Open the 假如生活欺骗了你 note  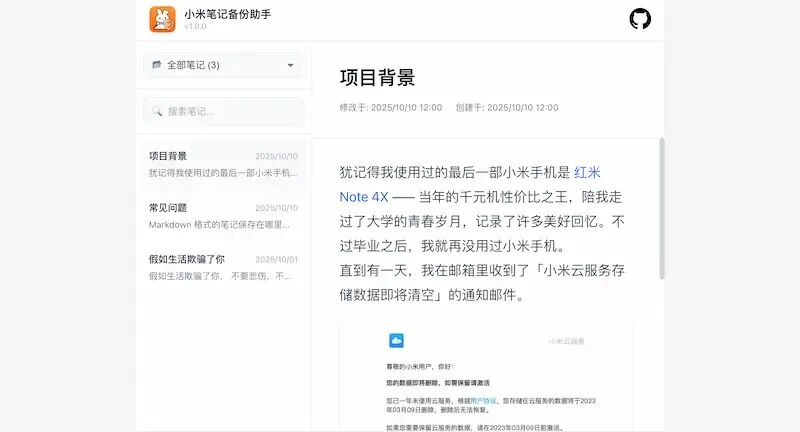point(223,267)
